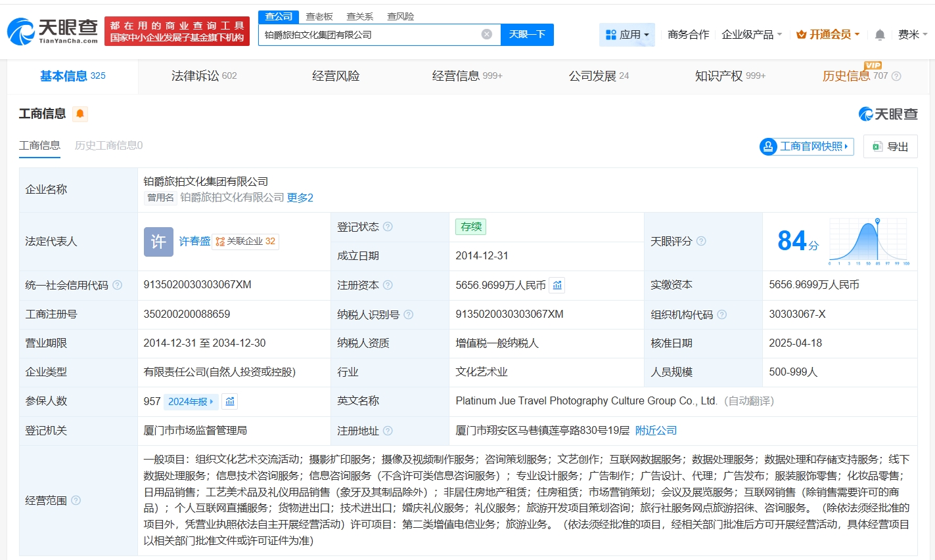Click the chart icon beside 注册资本 amount
Viewport: 935px width, 560px height.
point(557,285)
